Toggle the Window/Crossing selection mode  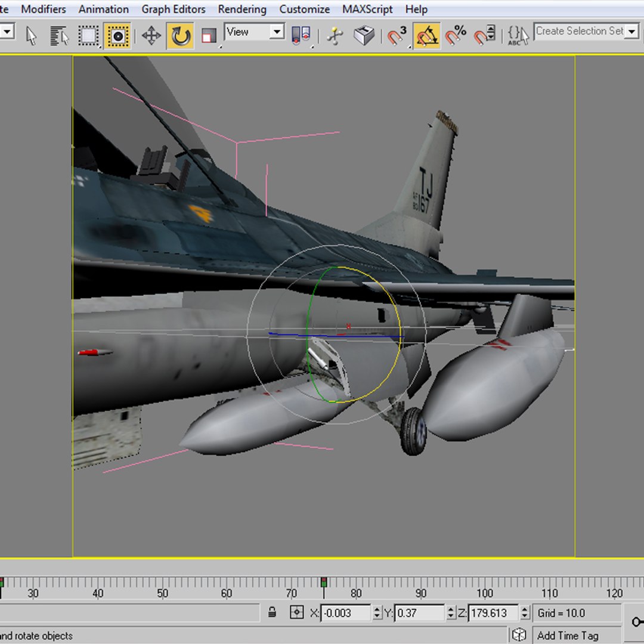(117, 36)
